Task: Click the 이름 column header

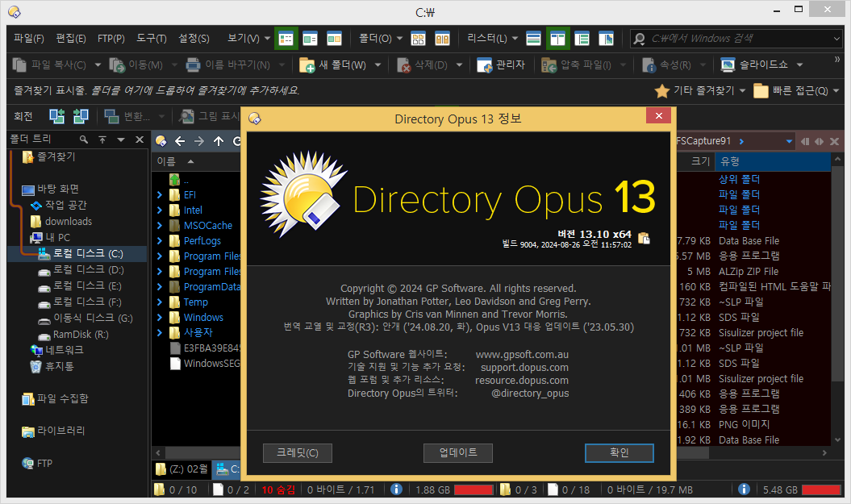Action: click(195, 161)
